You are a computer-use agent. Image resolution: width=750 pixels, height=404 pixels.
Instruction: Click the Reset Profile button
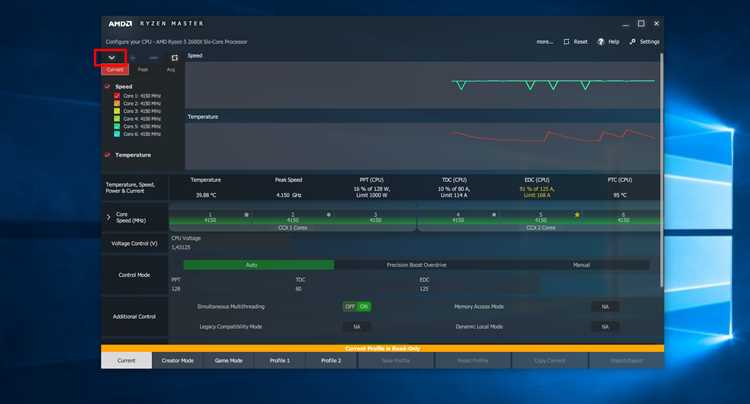(x=473, y=360)
